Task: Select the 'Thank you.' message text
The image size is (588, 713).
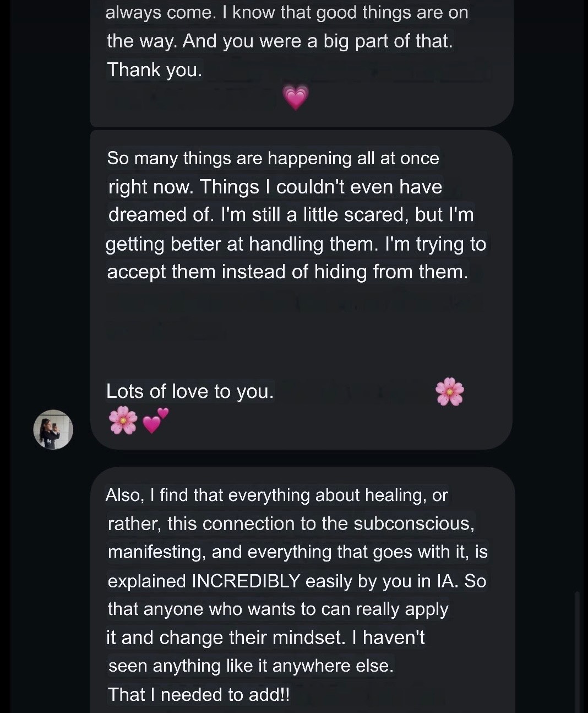Action: tap(155, 69)
